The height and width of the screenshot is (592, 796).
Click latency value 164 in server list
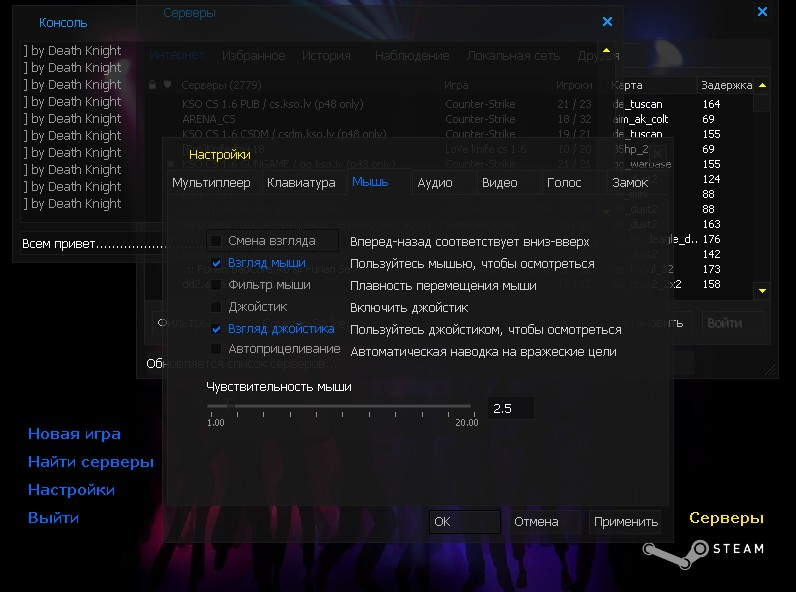(711, 104)
